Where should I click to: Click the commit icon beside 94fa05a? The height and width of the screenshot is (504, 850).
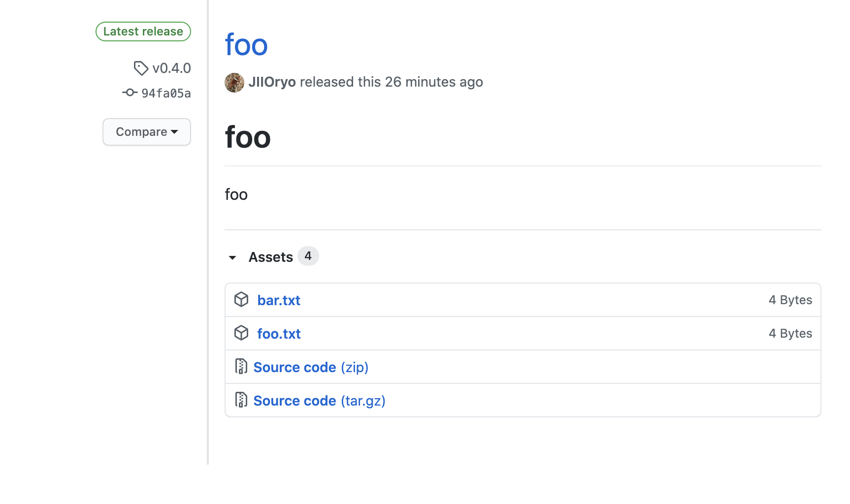pyautogui.click(x=130, y=93)
